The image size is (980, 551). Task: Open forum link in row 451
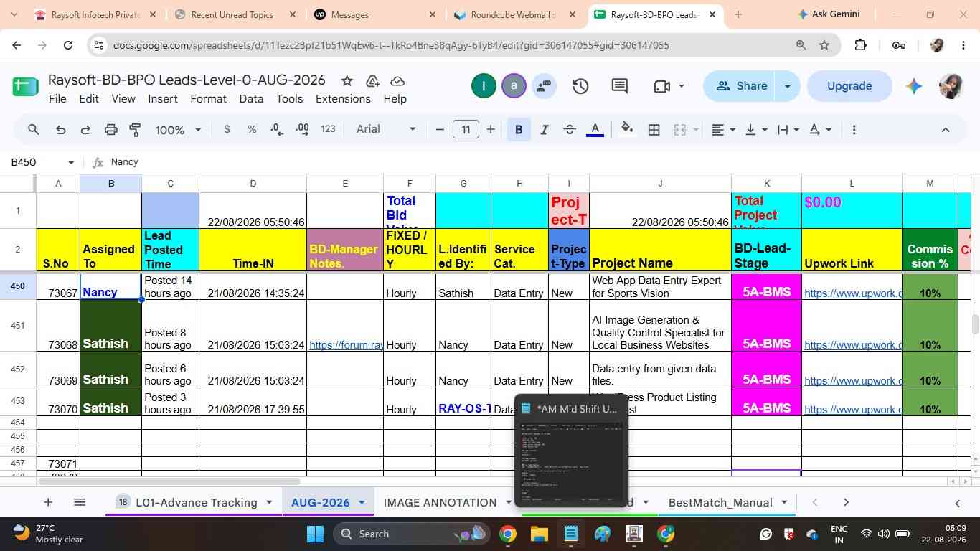click(x=346, y=345)
